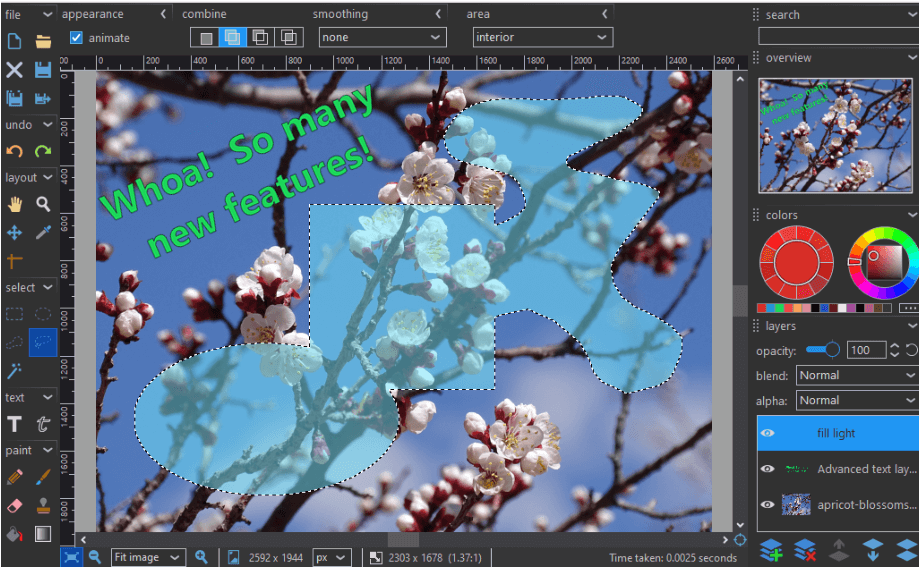
Task: Select the pink eraser tool
Action: coord(14,506)
